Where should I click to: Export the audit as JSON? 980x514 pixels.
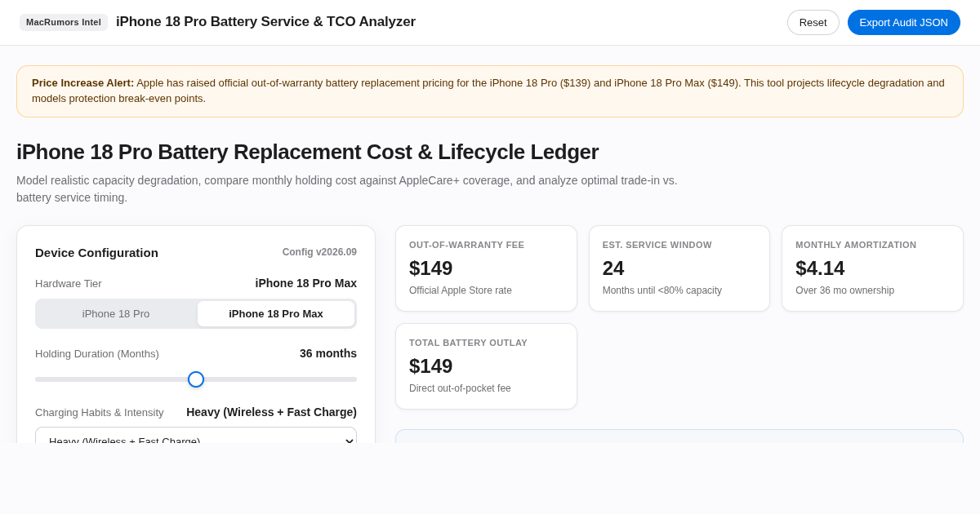coord(903,22)
